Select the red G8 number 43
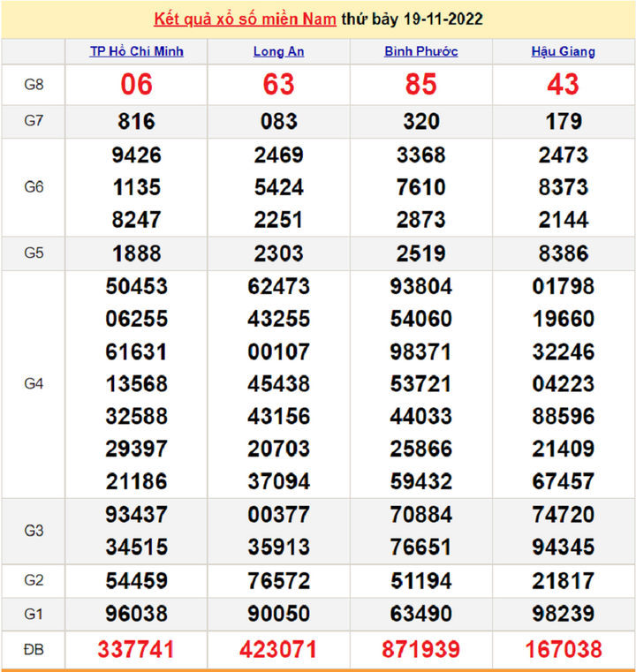Screen dimensions: 636x672 [x=563, y=85]
